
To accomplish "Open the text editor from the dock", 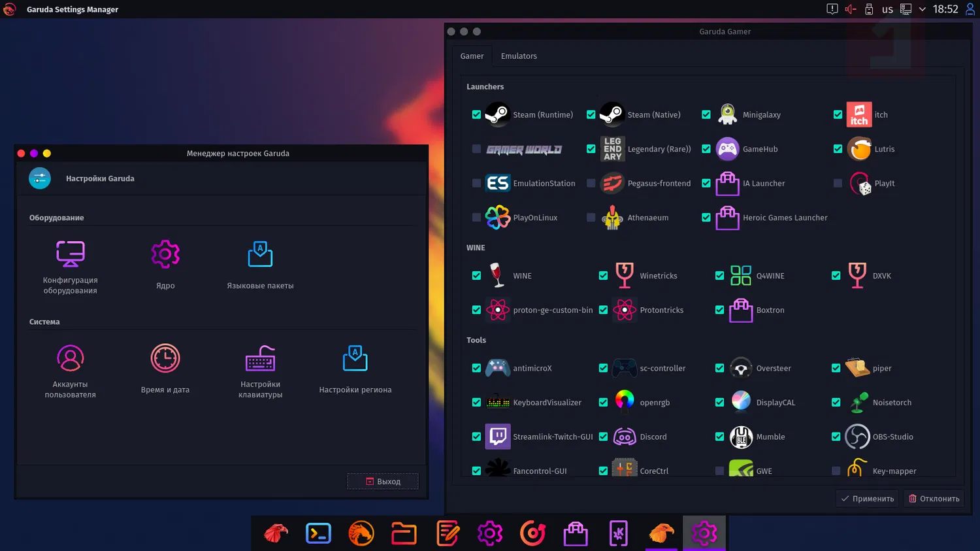I will (447, 533).
